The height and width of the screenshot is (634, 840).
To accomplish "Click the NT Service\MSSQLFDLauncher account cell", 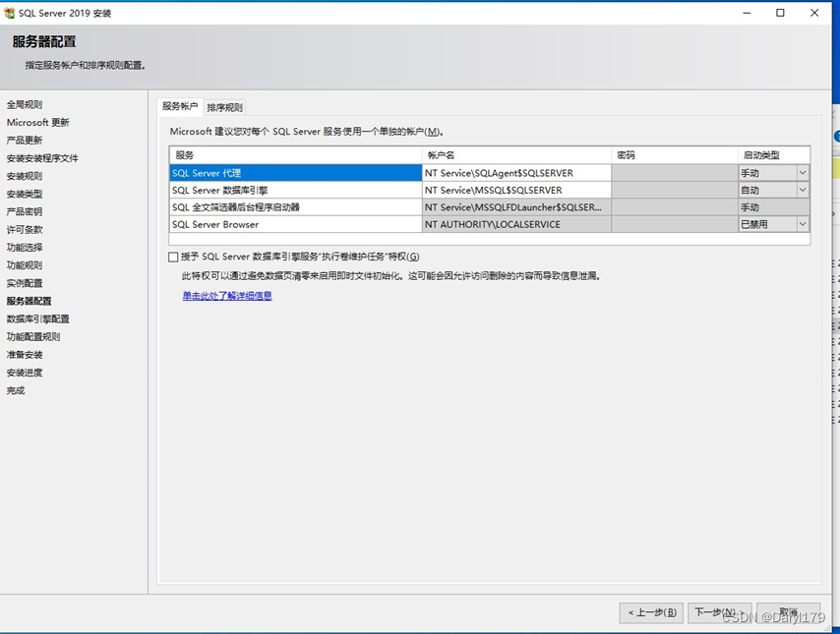I will [516, 207].
